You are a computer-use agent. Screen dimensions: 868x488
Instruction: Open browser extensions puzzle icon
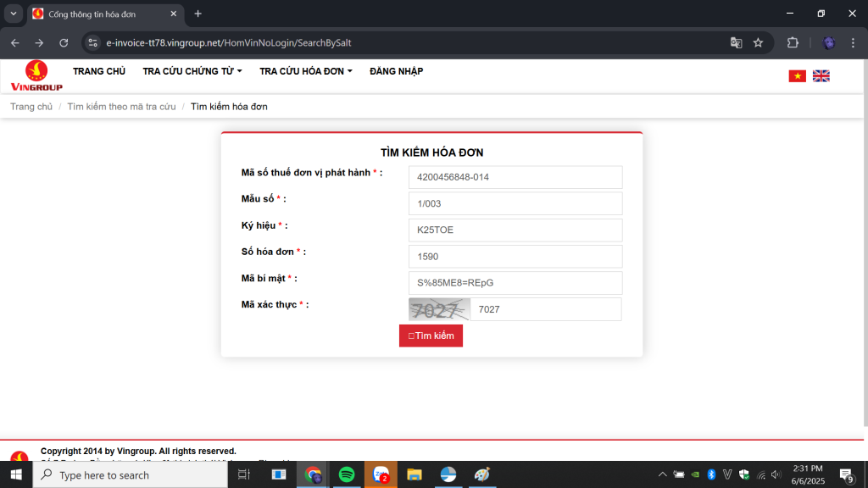tap(793, 42)
